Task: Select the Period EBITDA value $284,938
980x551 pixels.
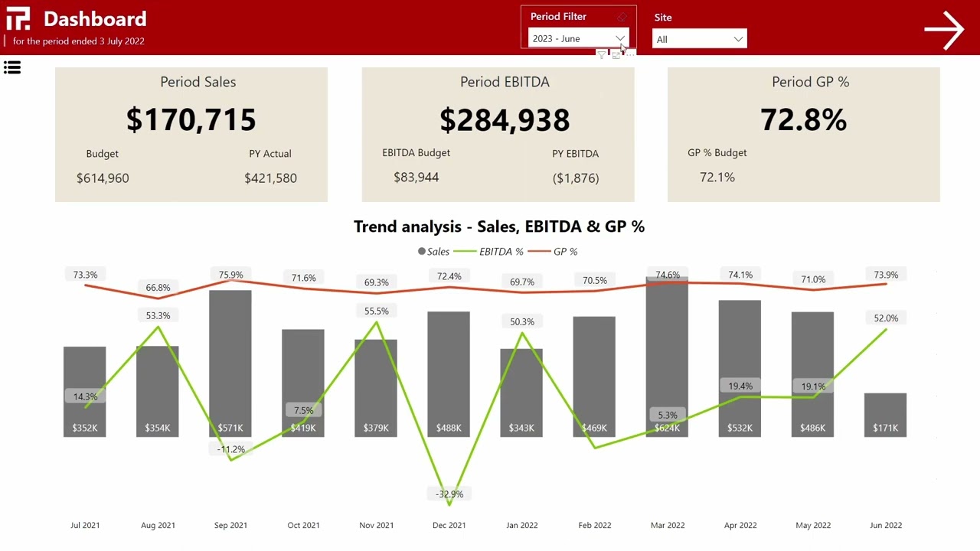Action: click(505, 119)
